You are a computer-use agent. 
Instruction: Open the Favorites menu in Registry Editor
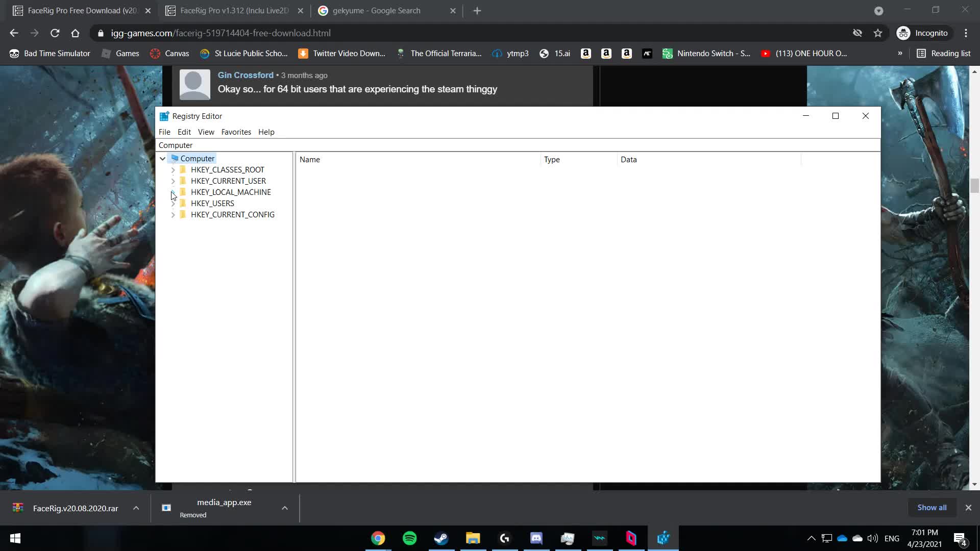(x=236, y=132)
